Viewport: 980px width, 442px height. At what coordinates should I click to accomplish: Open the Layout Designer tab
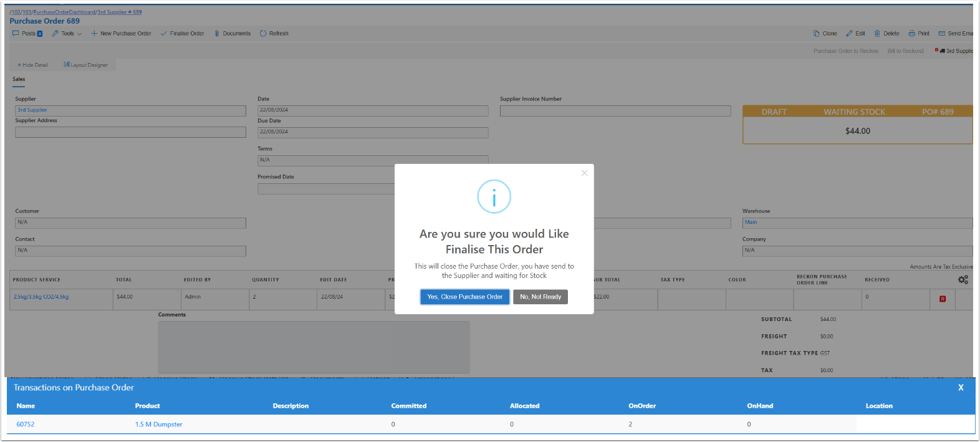coord(86,65)
